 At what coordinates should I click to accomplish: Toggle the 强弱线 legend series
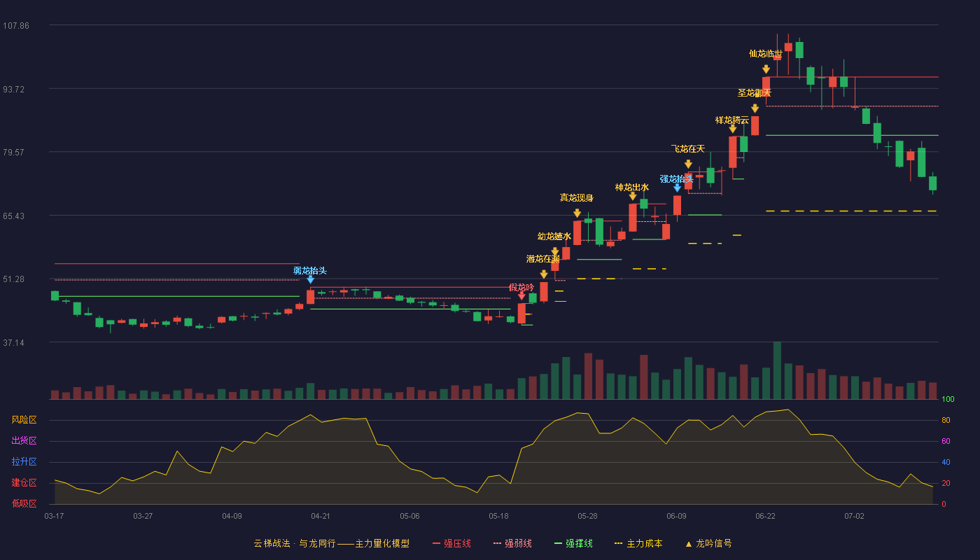pyautogui.click(x=512, y=543)
